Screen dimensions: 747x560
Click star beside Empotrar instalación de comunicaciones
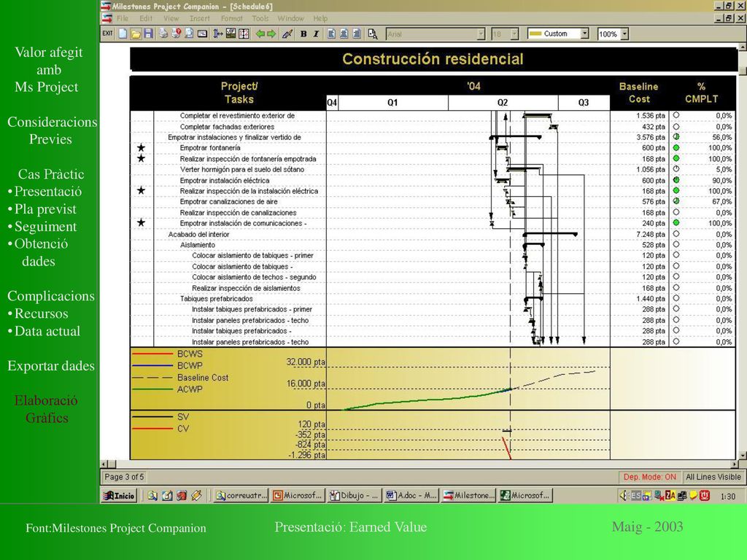tap(141, 222)
